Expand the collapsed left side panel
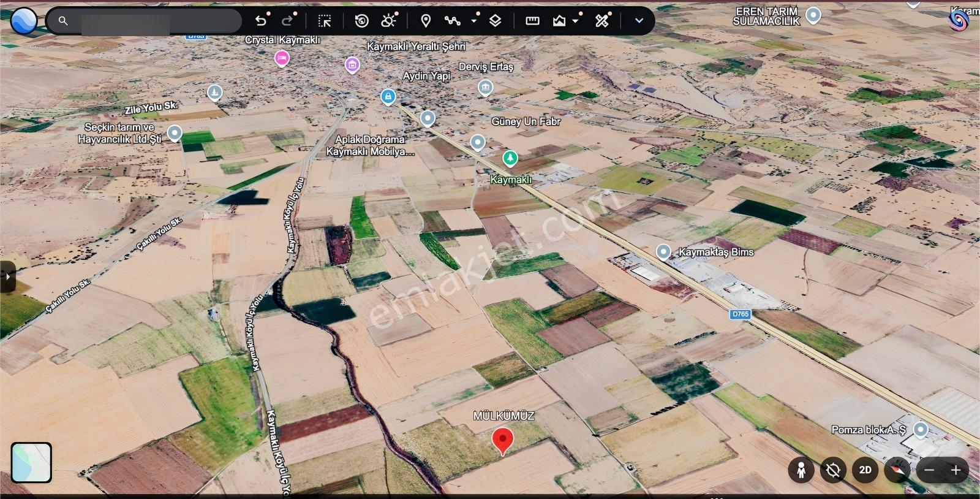The image size is (980, 499). pos(7,277)
